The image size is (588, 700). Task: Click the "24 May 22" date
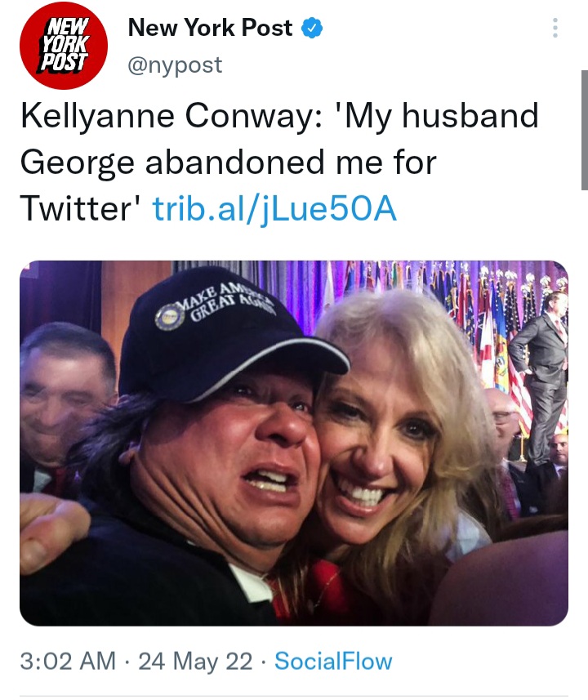click(x=195, y=661)
